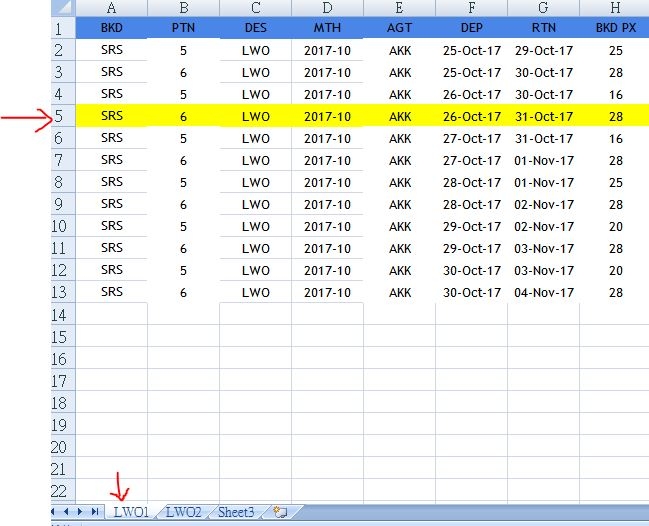Select RTN cell 30-Oct-17 in row 3
This screenshot has width=649, height=526.
pyautogui.click(x=543, y=72)
